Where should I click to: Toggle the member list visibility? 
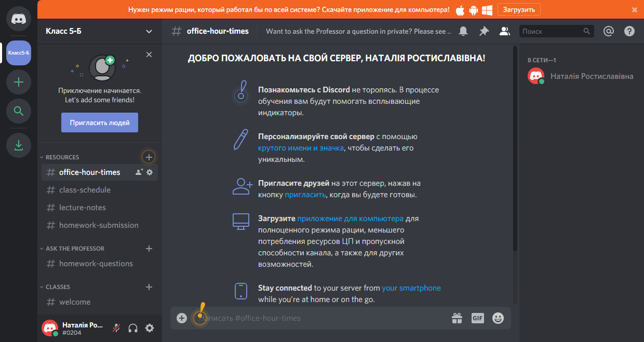point(504,31)
